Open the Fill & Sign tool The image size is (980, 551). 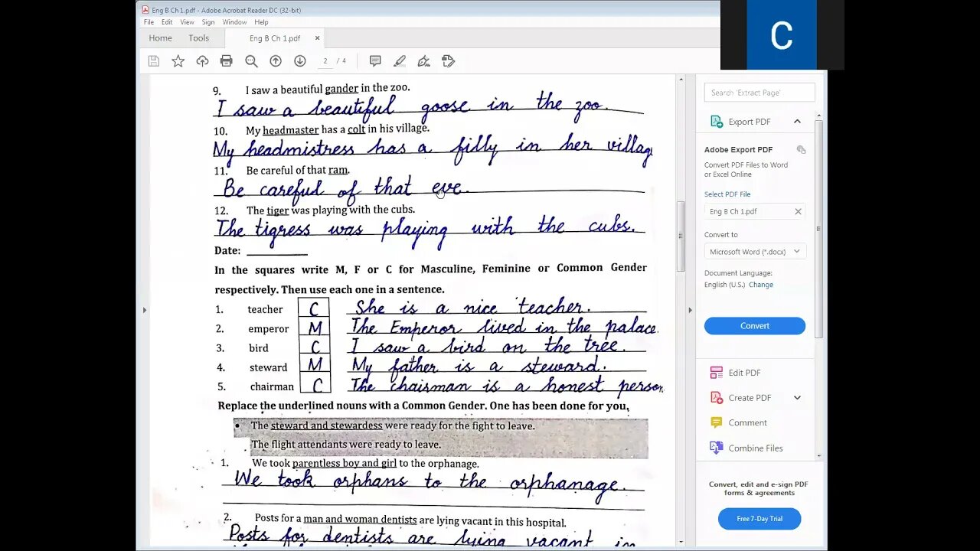point(423,61)
